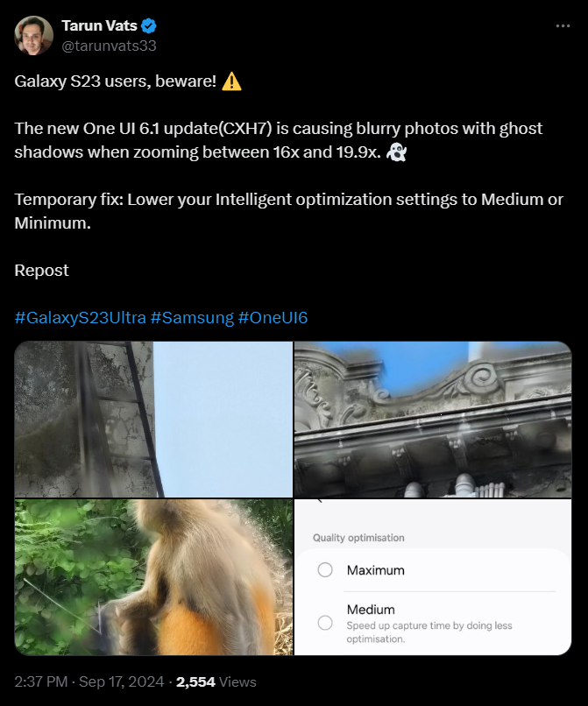Image resolution: width=588 pixels, height=706 pixels.
Task: Click the @tarunvats33 handle
Action: [x=109, y=46]
